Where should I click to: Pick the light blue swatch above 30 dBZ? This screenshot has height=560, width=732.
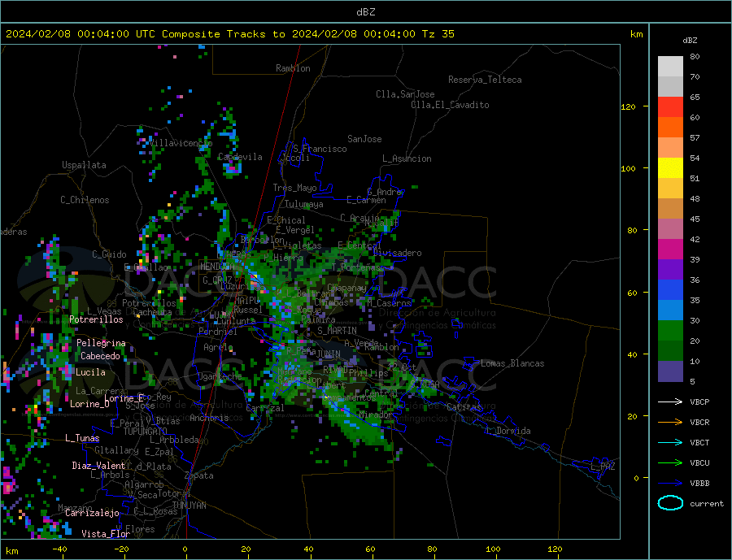click(x=670, y=310)
